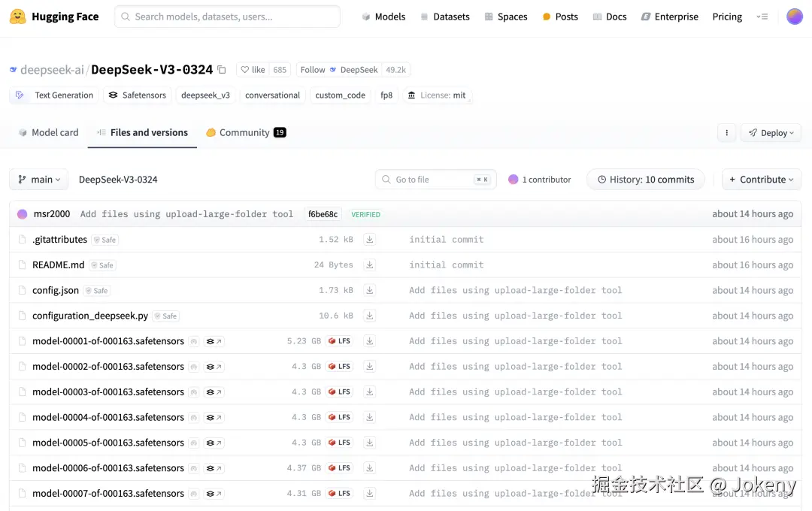The height and width of the screenshot is (511, 812).
Task: Expand the Deploy dropdown
Action: pyautogui.click(x=771, y=133)
